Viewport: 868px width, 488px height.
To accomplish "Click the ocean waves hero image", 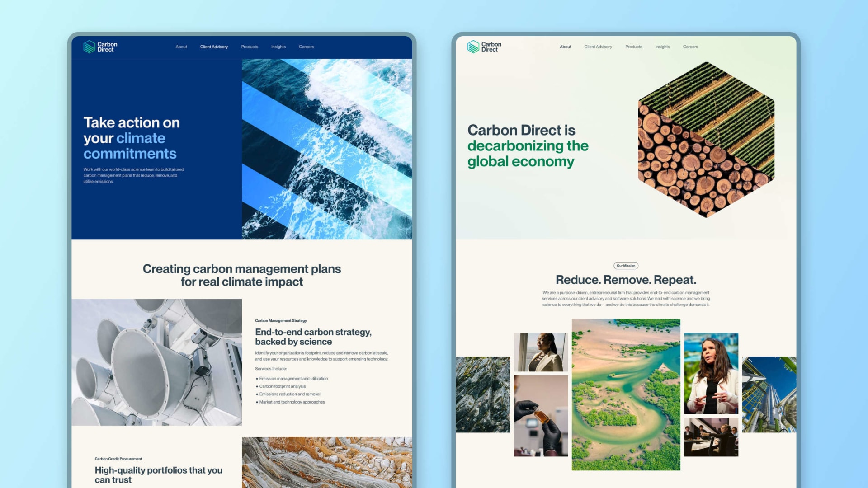I will [327, 149].
